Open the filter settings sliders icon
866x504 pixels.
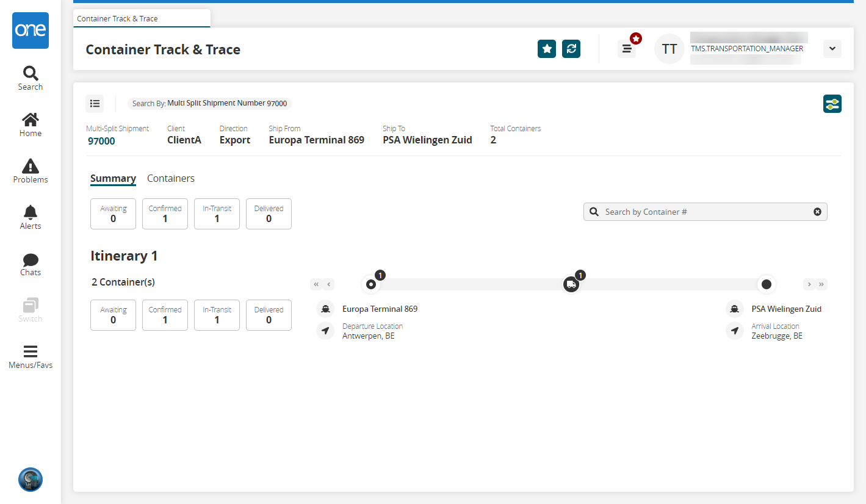point(832,104)
